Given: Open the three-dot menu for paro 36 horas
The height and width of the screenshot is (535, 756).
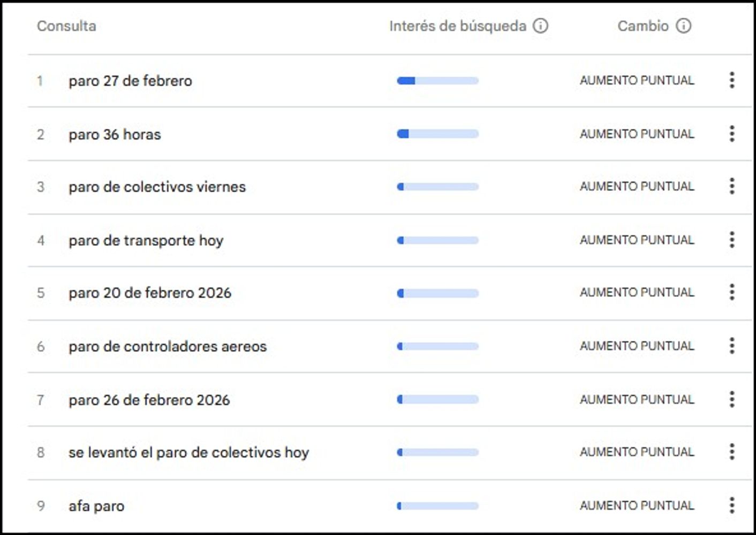Looking at the screenshot, I should point(732,134).
